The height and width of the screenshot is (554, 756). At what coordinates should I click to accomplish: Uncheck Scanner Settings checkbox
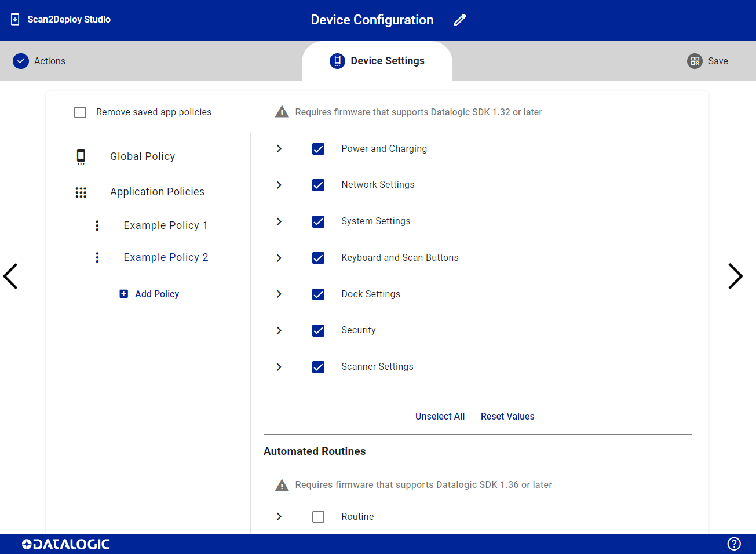click(x=318, y=367)
